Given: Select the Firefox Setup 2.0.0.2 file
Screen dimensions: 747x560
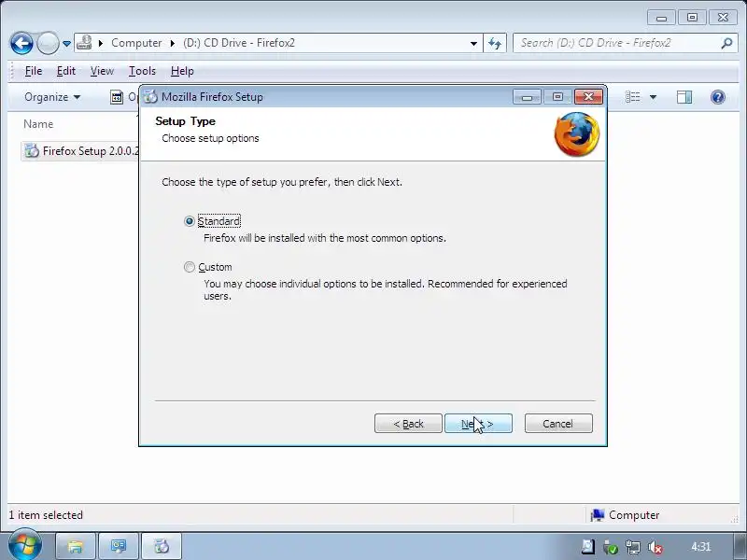Looking at the screenshot, I should point(80,151).
